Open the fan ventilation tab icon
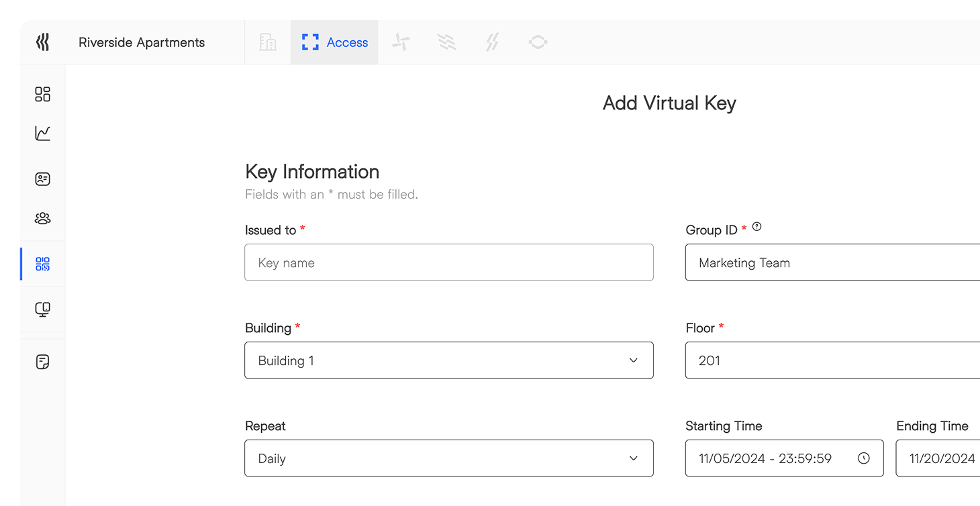The image size is (980, 506). (401, 42)
